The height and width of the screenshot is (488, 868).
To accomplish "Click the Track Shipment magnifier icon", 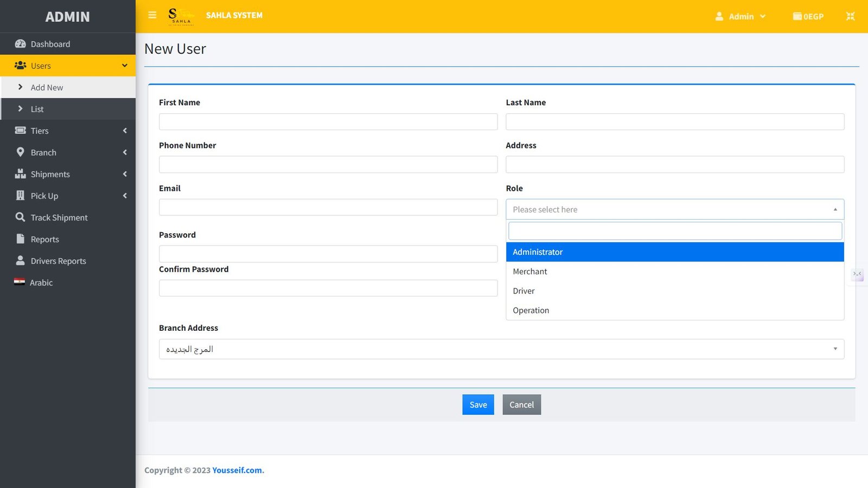I will pos(20,217).
